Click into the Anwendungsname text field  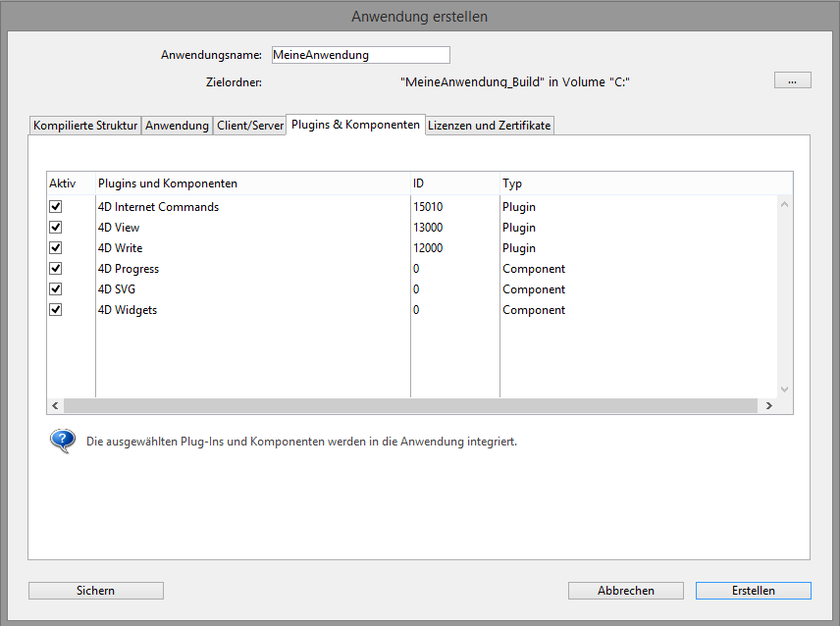click(360, 55)
